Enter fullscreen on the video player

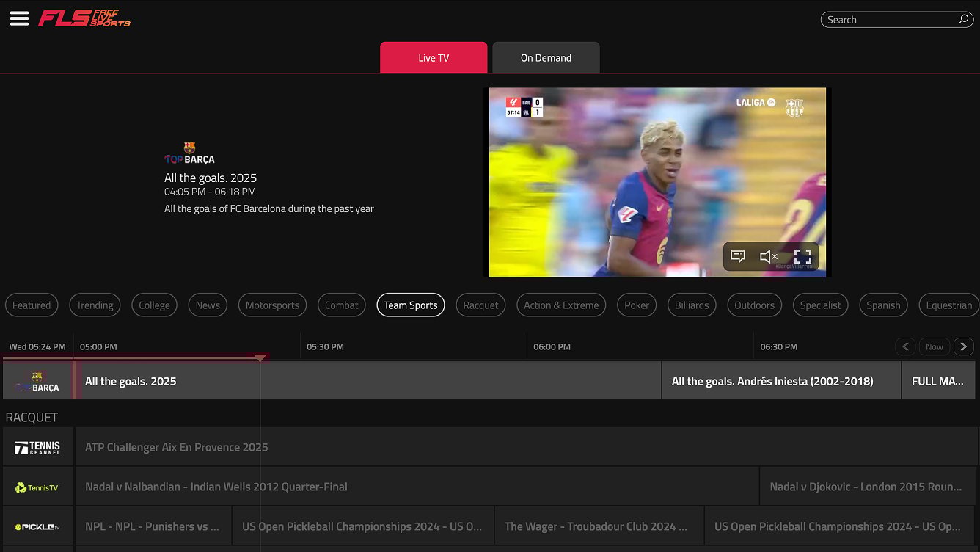tap(802, 256)
